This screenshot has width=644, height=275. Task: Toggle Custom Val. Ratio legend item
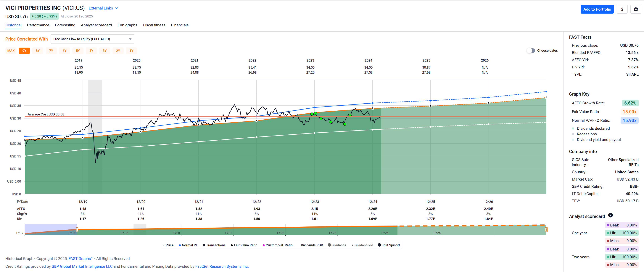278,245
